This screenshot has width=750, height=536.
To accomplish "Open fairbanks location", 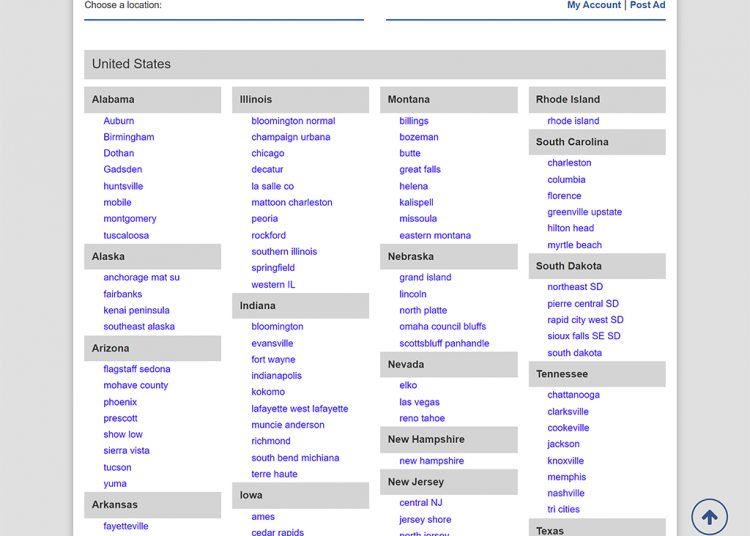I will tap(122, 295).
